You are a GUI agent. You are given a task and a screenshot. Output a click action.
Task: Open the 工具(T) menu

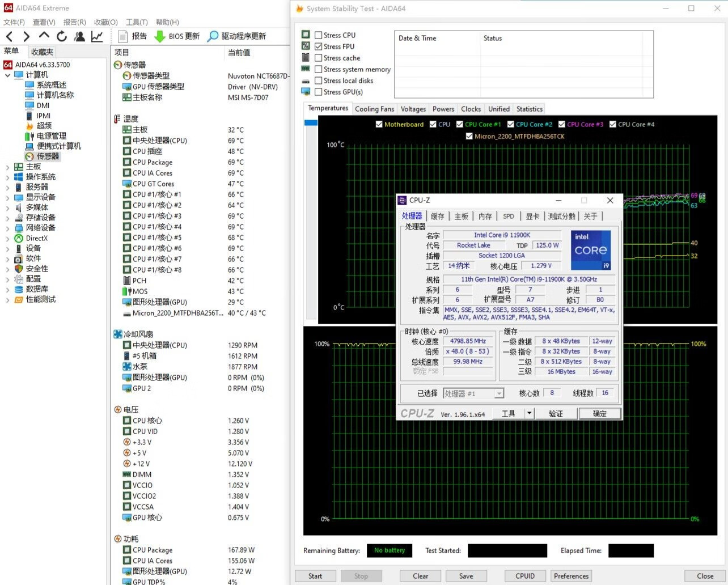137,22
